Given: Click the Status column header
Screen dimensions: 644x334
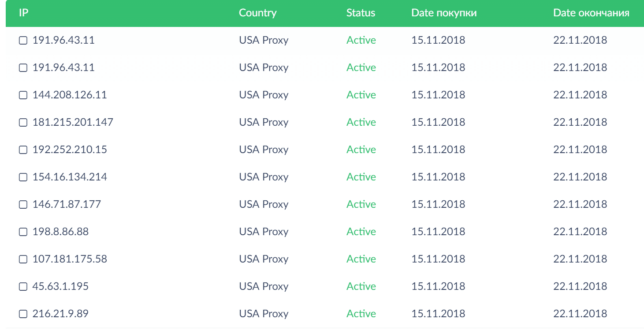Looking at the screenshot, I should click(x=361, y=13).
